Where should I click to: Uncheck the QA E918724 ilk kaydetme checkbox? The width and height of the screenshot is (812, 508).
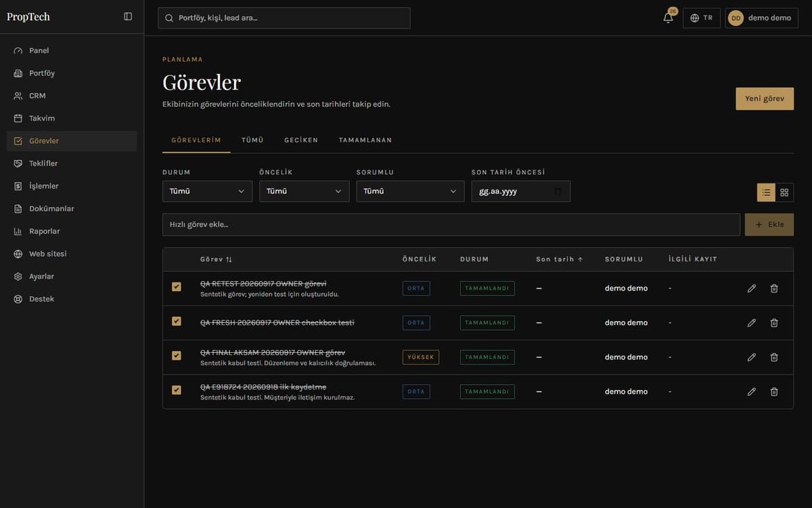pos(177,390)
